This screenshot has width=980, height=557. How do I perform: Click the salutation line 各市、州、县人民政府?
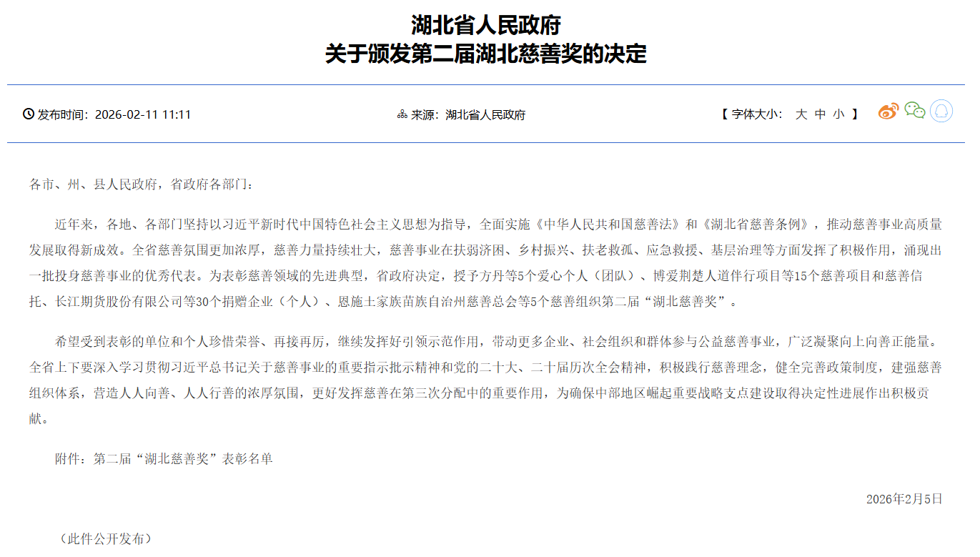click(94, 182)
